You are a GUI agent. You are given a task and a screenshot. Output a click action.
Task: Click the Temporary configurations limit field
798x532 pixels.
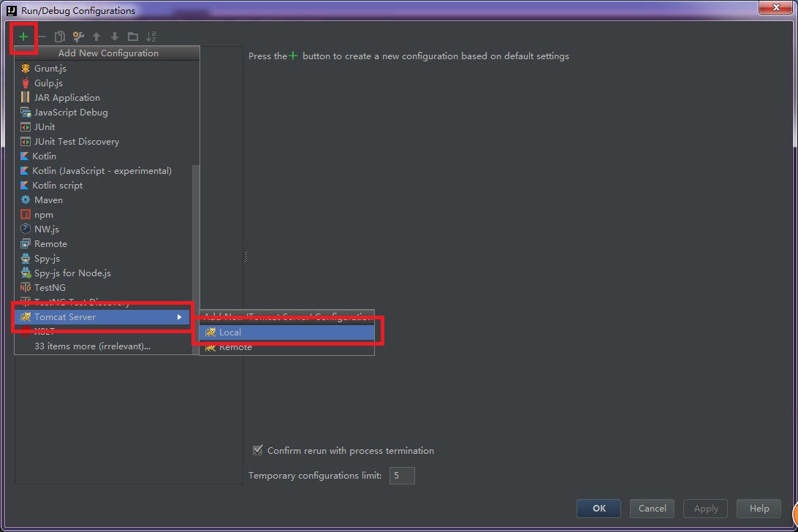click(x=402, y=476)
